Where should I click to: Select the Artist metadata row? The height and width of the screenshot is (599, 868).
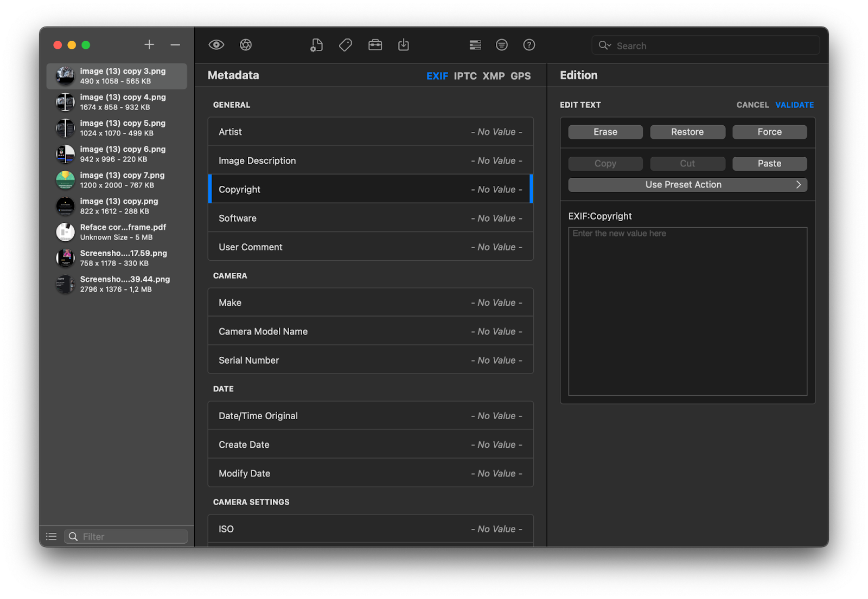[x=371, y=132]
